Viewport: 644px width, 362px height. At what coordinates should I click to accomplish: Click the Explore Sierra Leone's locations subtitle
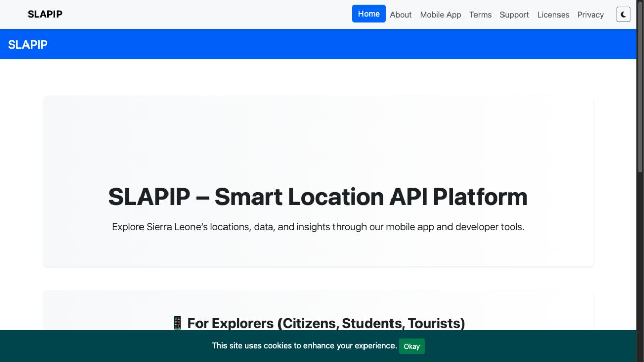click(x=318, y=227)
